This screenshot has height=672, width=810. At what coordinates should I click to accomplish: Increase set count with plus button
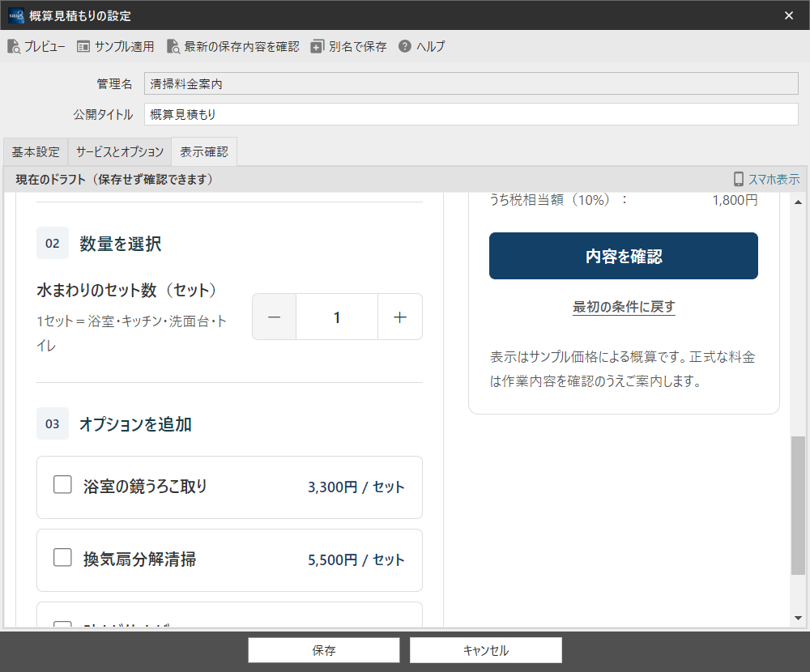(400, 317)
